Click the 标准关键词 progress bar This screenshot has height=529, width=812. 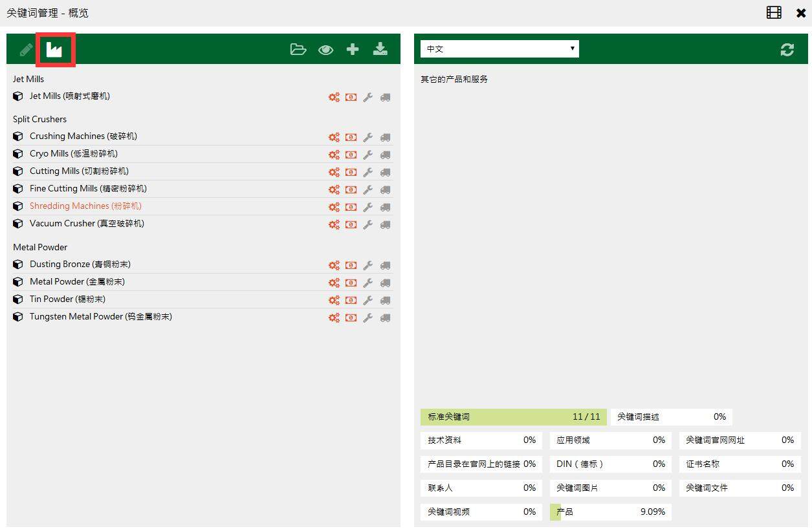pos(513,417)
